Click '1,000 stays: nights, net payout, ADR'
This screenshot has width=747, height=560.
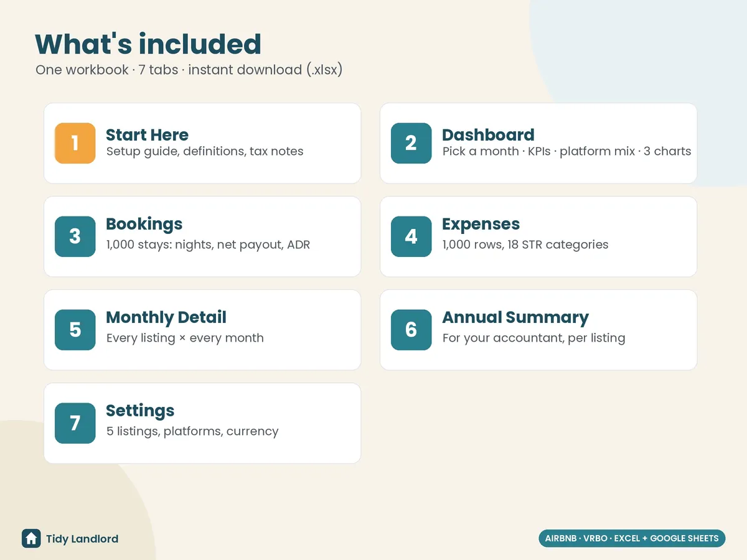pyautogui.click(x=208, y=245)
